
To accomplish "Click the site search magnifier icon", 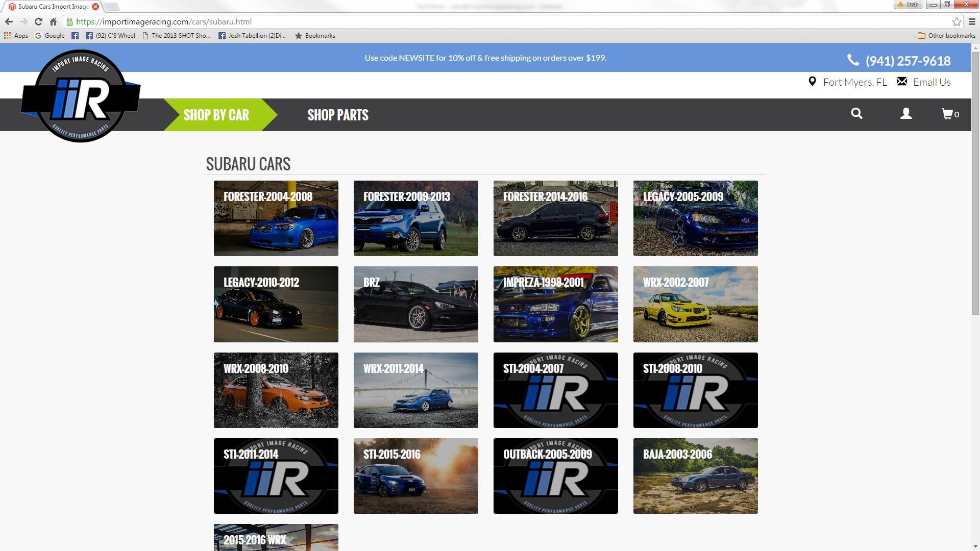I will 857,114.
